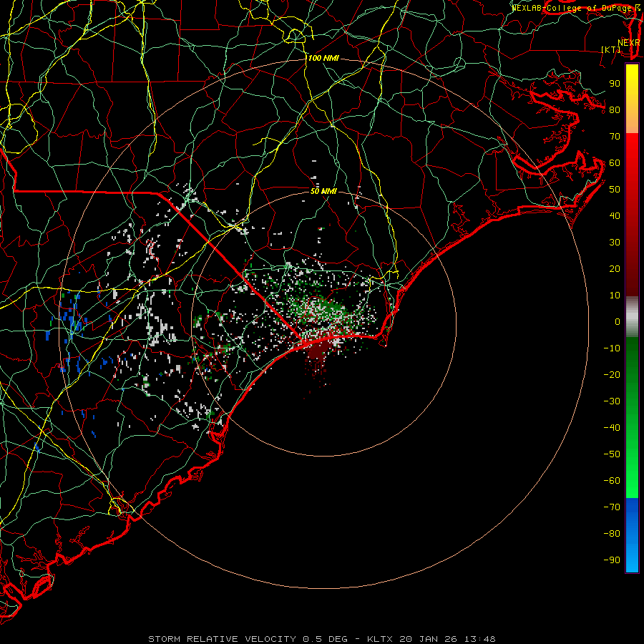Click the 80 value on the velocity scale

[615, 110]
